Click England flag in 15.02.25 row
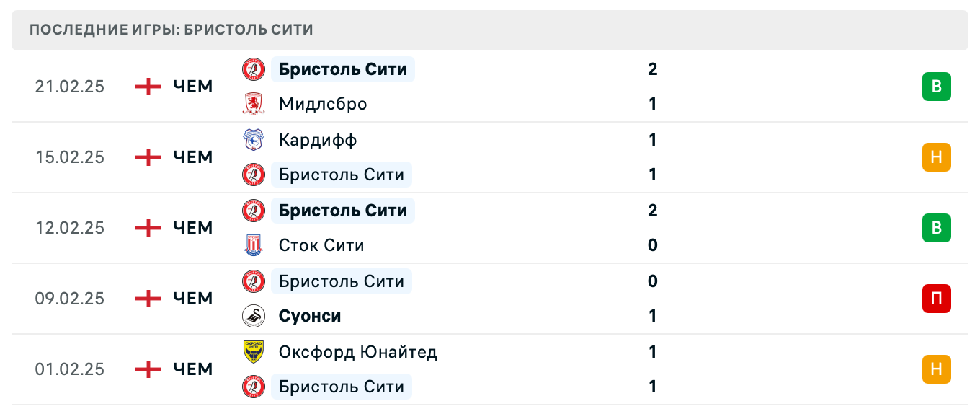The height and width of the screenshot is (414, 980). click(148, 157)
